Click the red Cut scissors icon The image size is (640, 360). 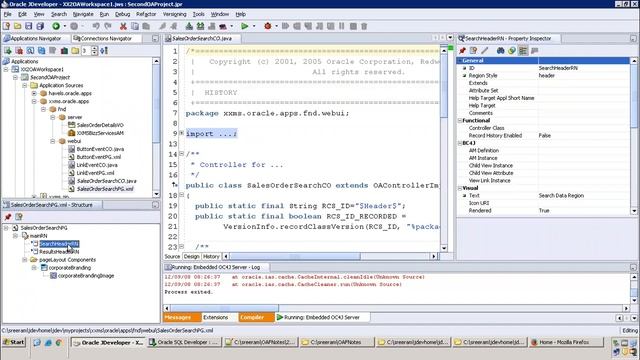coord(123,26)
